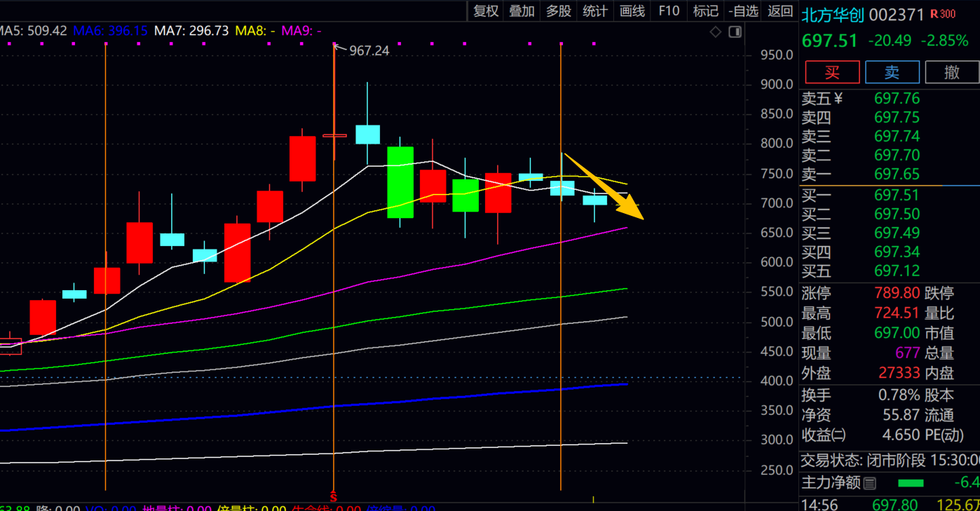Open the F10 company info page
Viewport: 980px width, 511px height.
pos(669,11)
